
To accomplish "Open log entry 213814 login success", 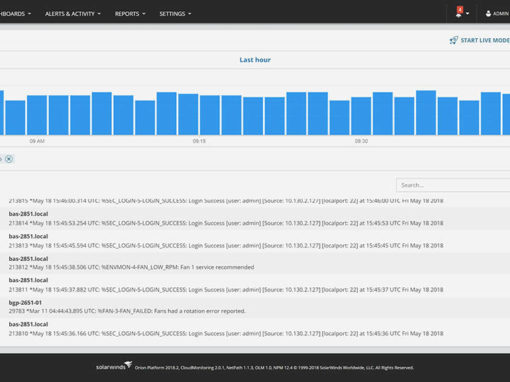I will 226,223.
